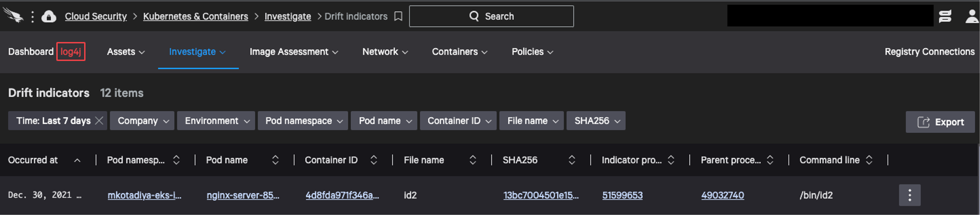The width and height of the screenshot is (980, 215).
Task: Open parent process 49032740 link
Action: coord(723,195)
